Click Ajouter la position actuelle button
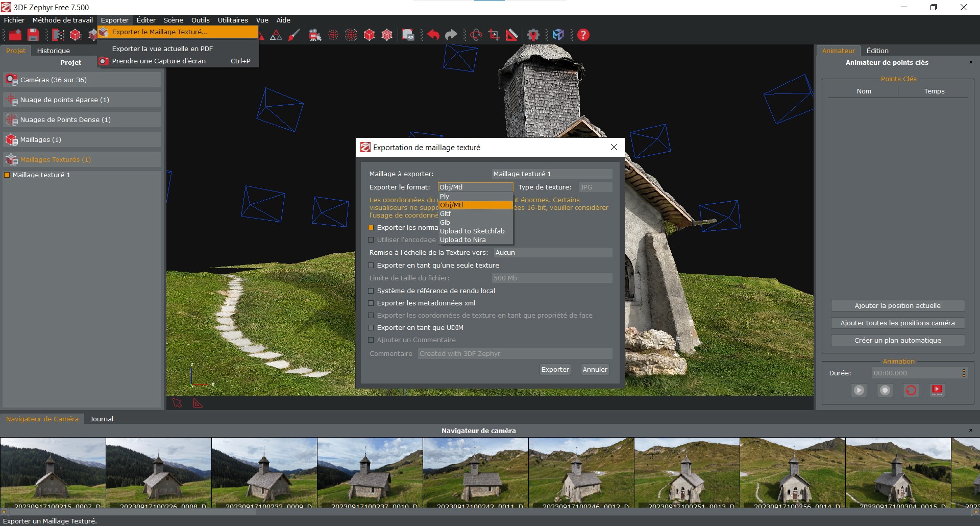980x526 pixels. [898, 306]
